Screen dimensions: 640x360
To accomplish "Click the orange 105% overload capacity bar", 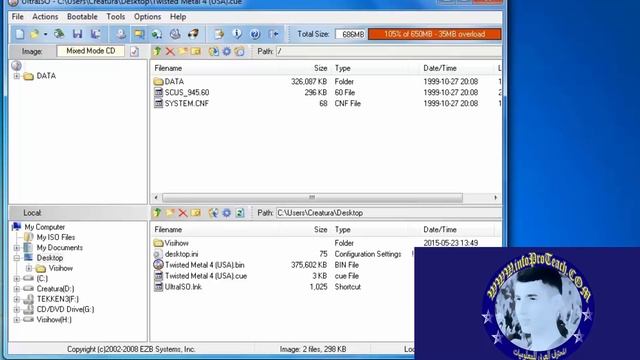I will (x=435, y=34).
